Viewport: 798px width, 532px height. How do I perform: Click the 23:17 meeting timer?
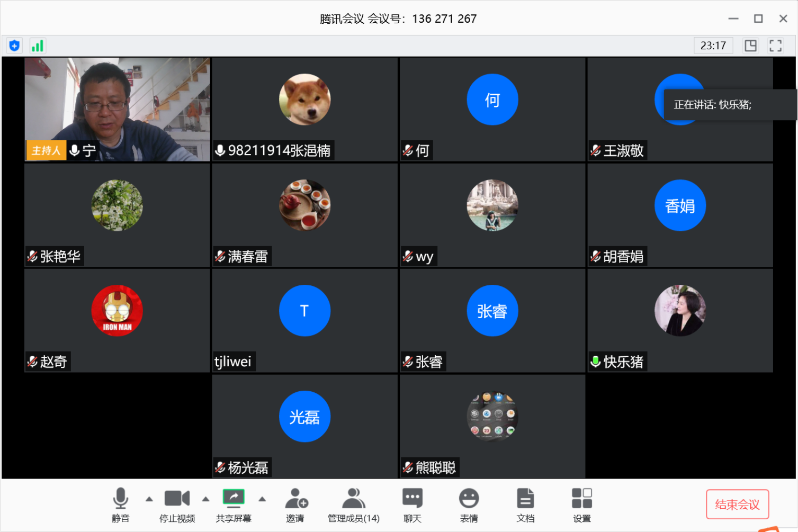[x=713, y=46]
